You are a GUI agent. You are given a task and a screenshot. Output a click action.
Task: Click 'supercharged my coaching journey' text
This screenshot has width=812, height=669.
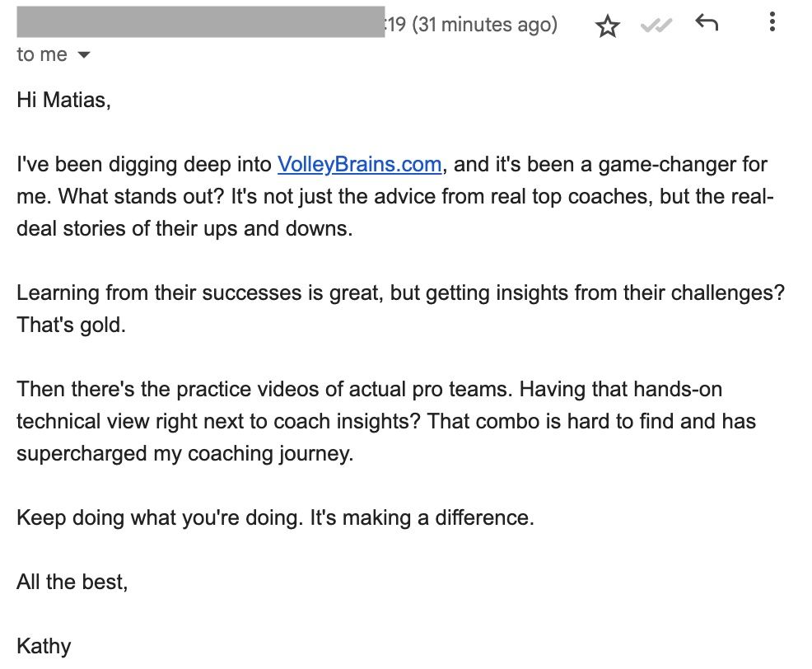click(184, 453)
